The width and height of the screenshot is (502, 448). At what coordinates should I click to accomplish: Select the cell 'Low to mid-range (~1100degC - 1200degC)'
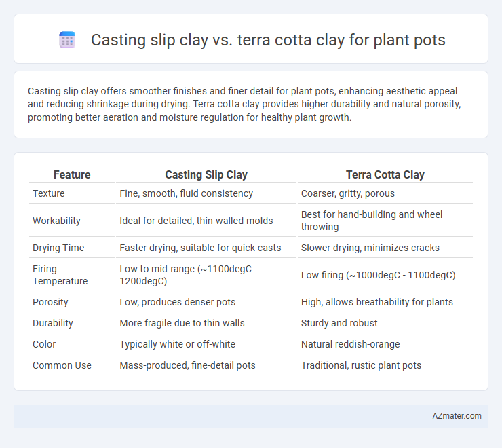(x=189, y=275)
